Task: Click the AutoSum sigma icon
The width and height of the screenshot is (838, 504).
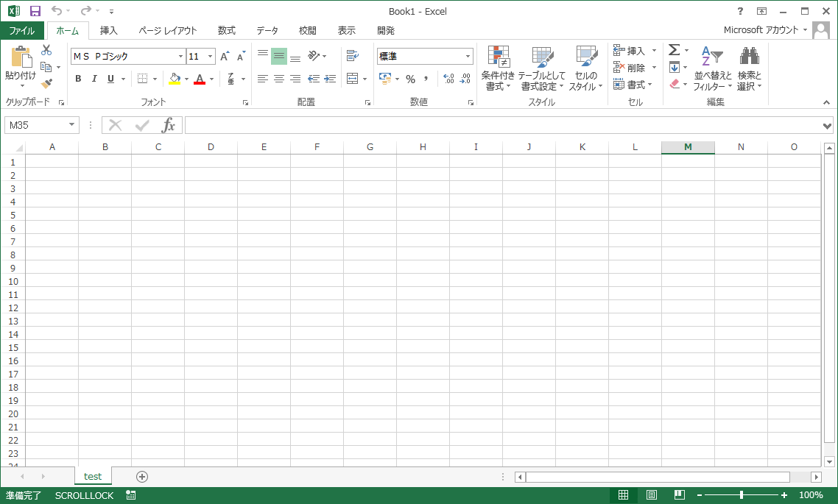Action: [x=674, y=50]
